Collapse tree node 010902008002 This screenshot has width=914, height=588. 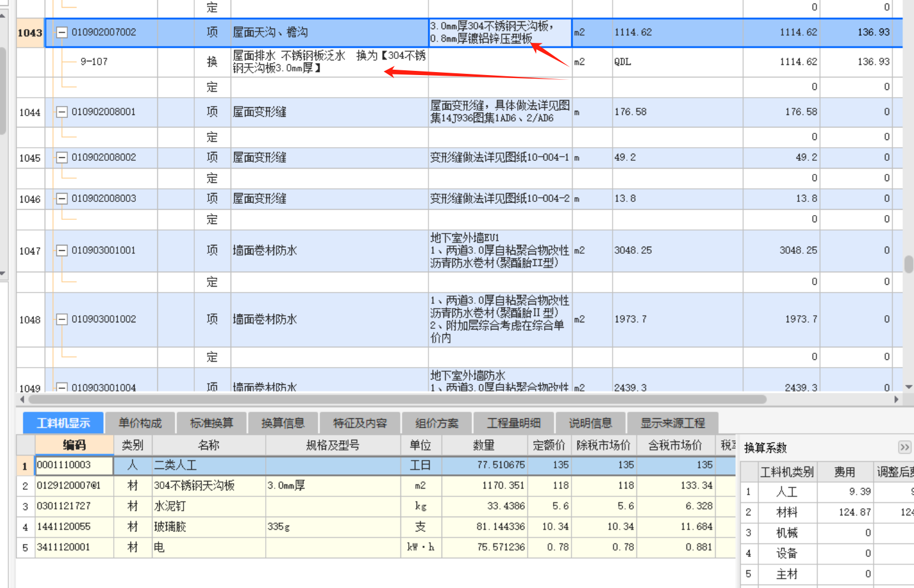click(62, 158)
